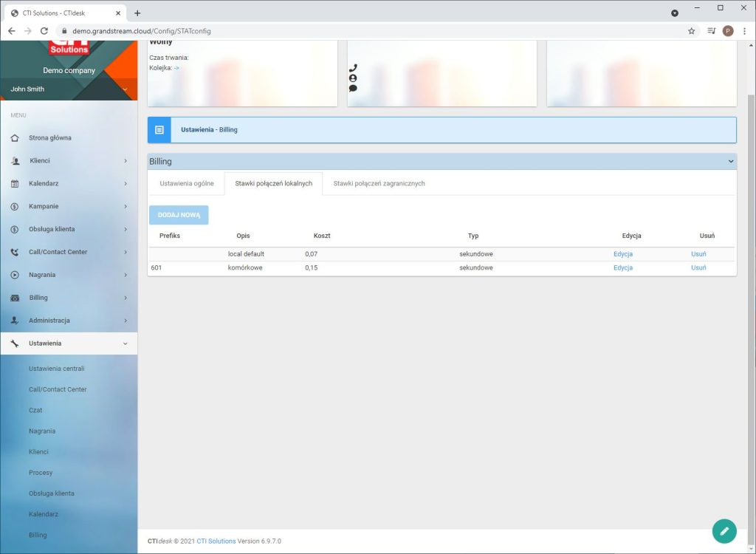Click the Kalendarz calendar icon in sidebar
The image size is (756, 554).
(x=15, y=184)
